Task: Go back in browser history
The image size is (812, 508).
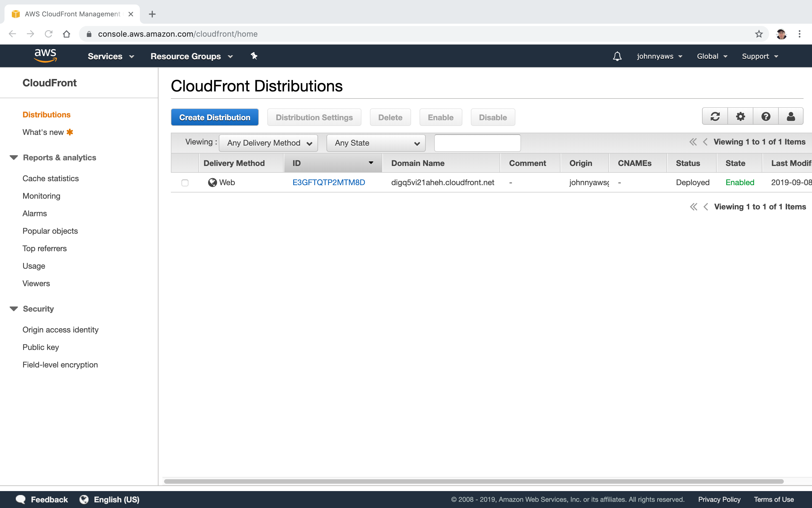Action: 12,34
